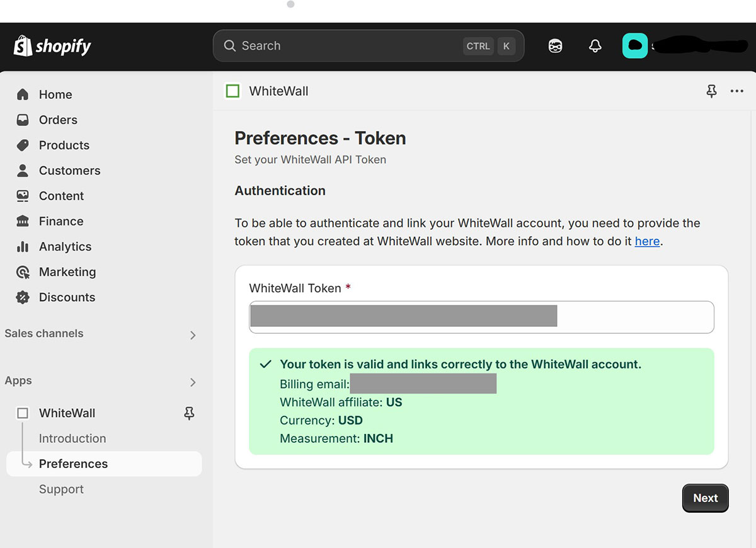Screen dimensions: 756x548
Task: Click the teal store avatar
Action: 635,46
